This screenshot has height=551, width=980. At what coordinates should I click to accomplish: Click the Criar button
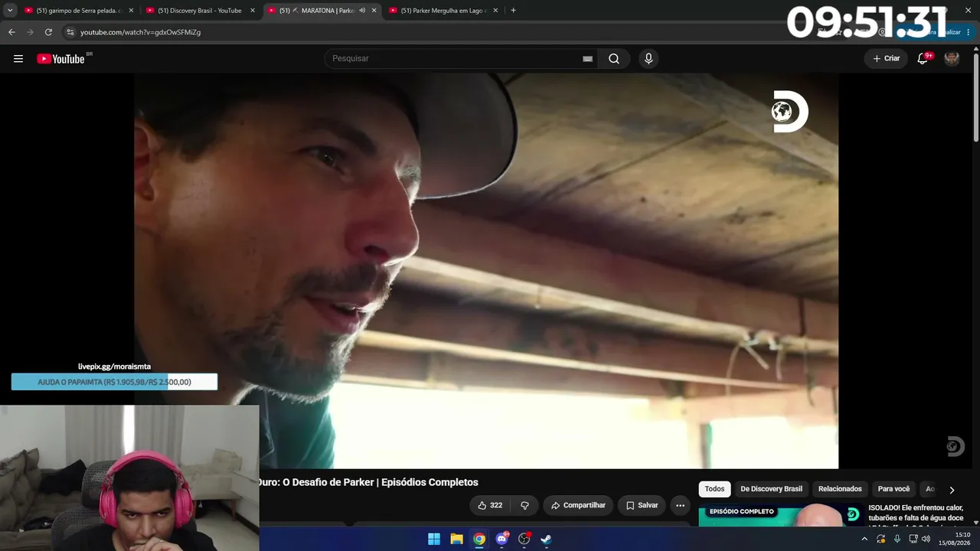click(887, 59)
